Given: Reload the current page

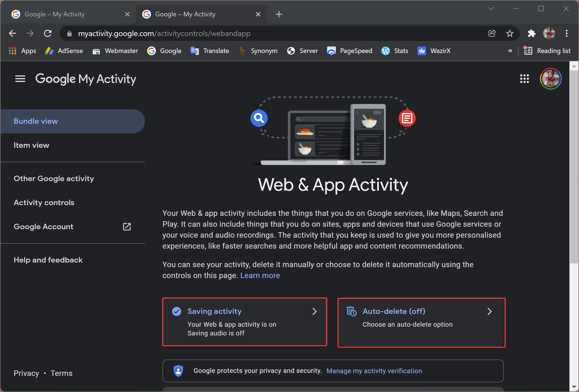Looking at the screenshot, I should pyautogui.click(x=48, y=33).
